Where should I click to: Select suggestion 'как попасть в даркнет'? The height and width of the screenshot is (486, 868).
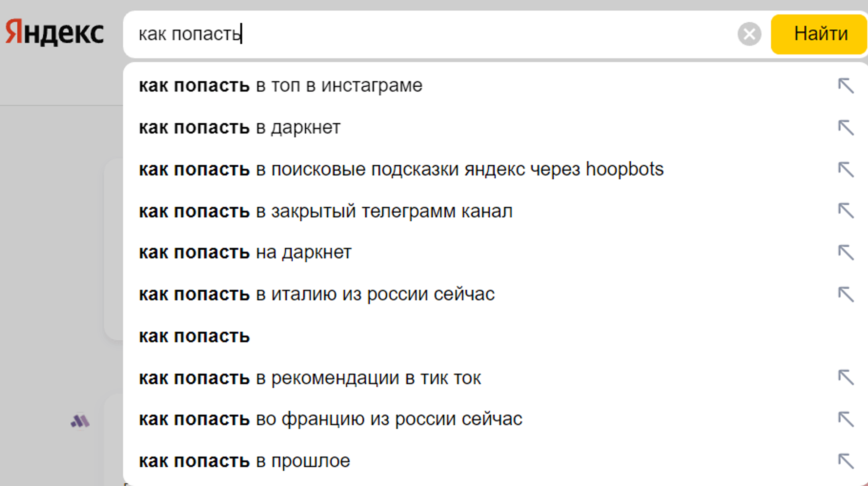point(240,127)
